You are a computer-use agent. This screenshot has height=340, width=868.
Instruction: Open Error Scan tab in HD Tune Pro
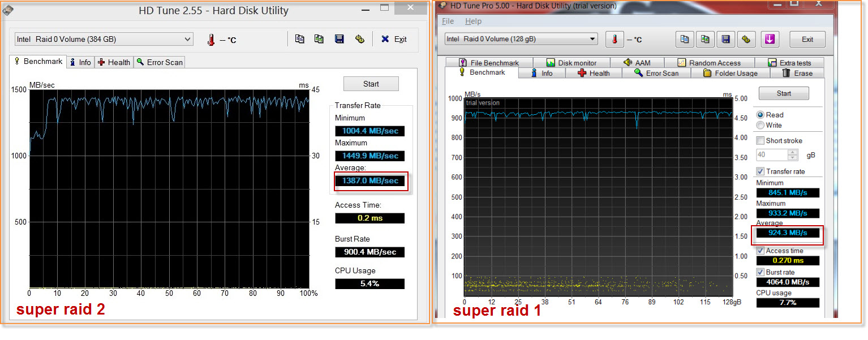click(x=656, y=73)
